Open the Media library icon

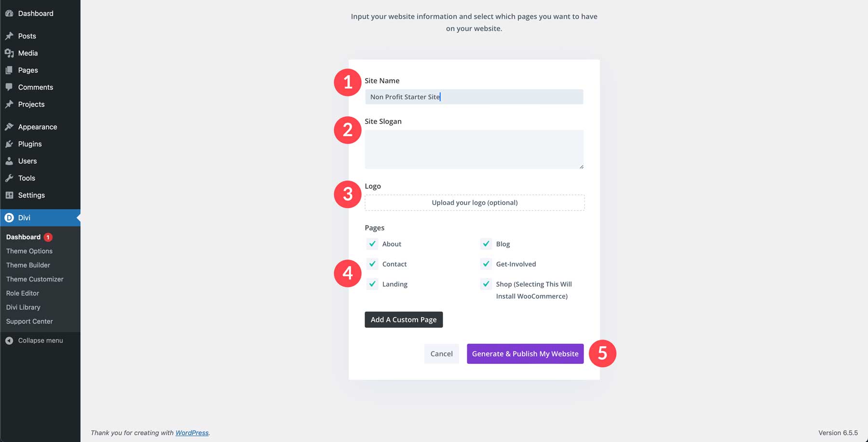(x=10, y=53)
